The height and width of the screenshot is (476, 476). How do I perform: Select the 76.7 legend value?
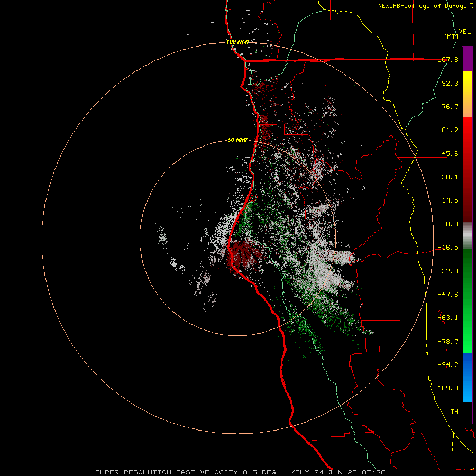(450, 106)
